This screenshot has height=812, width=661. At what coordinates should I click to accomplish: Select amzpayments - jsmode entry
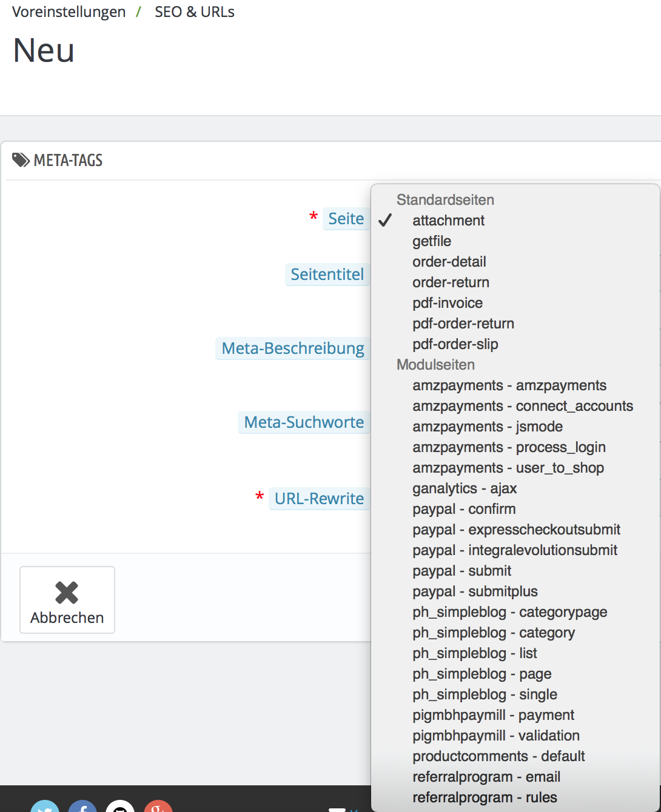click(488, 427)
